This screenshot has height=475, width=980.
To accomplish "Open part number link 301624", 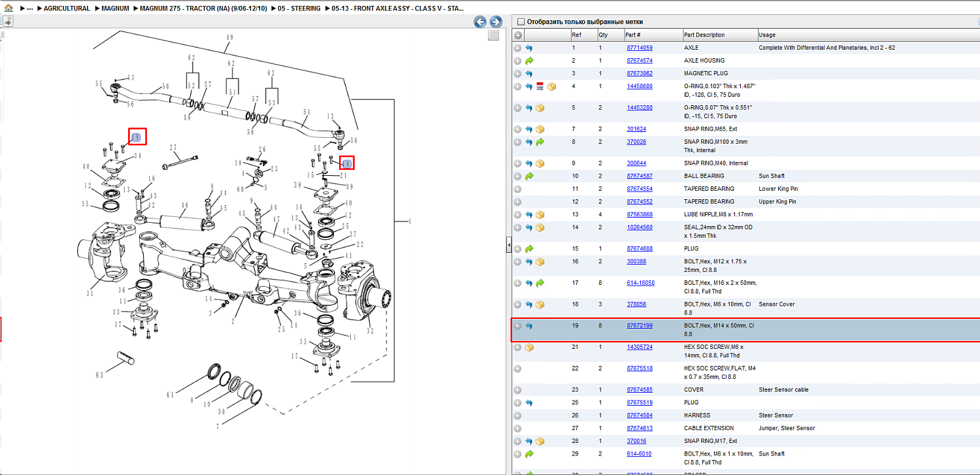I will pos(636,129).
